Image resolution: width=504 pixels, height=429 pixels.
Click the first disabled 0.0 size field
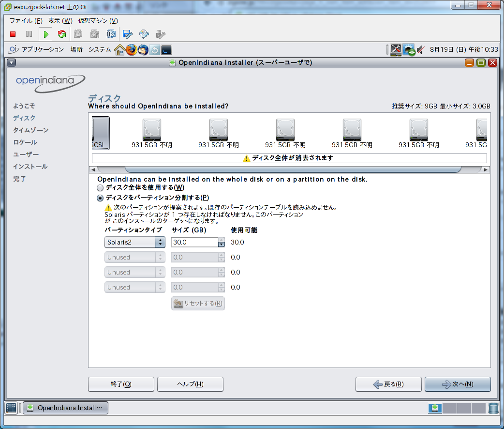(195, 257)
